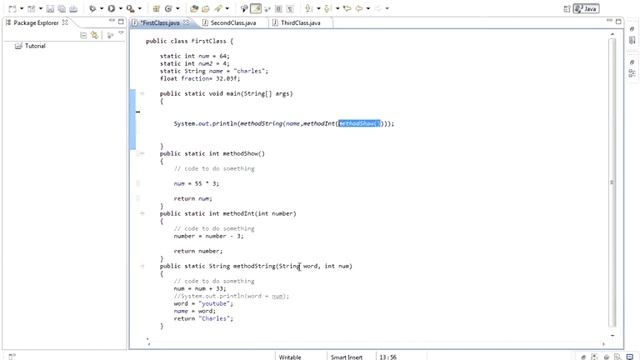Click the Debug bug icon
This screenshot has width=640, height=360.
93,9
